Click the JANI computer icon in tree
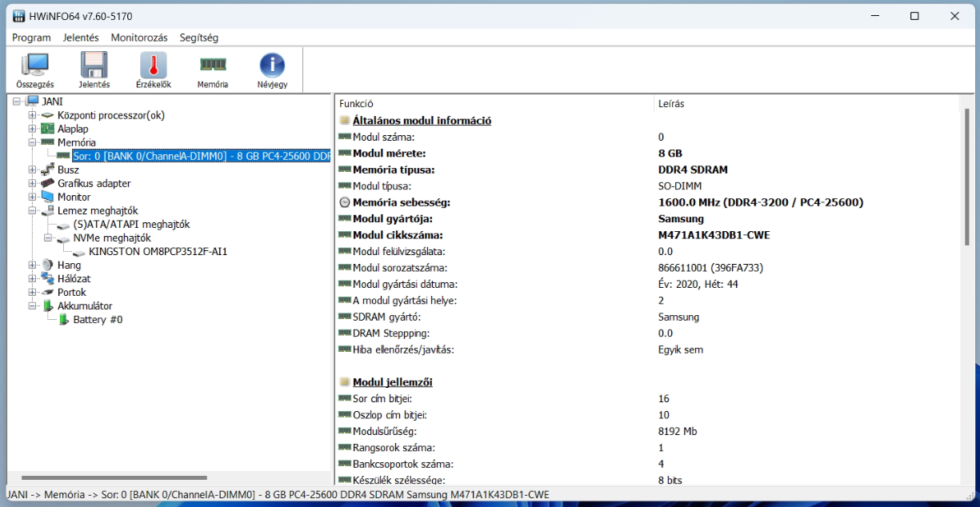Screen dimensions: 980x507 point(32,102)
